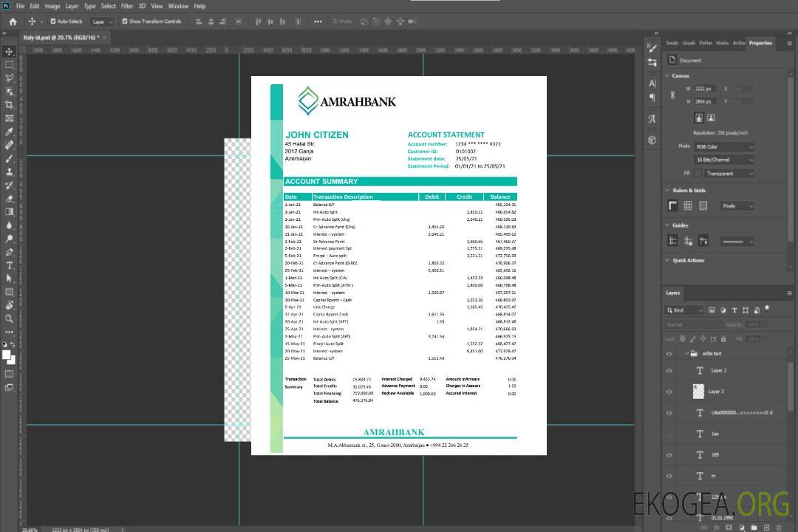Screen dimensions: 798x532
Task: Click the foreground/background color swatches
Action: point(9,357)
